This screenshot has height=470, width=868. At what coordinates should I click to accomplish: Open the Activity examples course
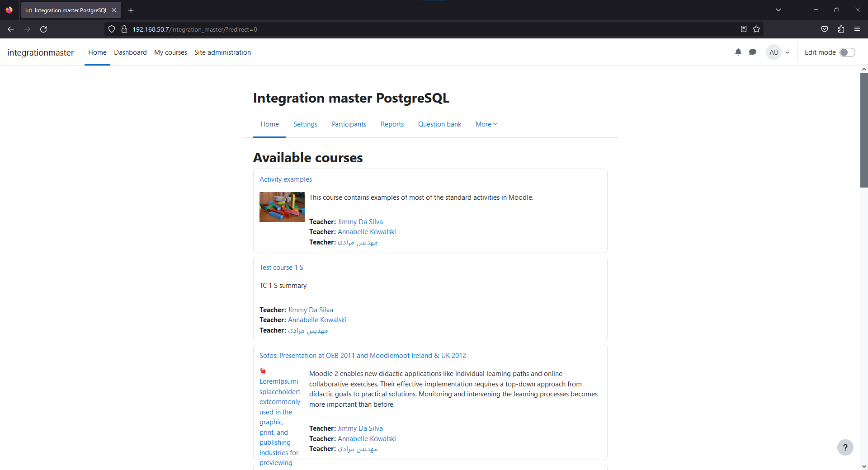pos(286,179)
